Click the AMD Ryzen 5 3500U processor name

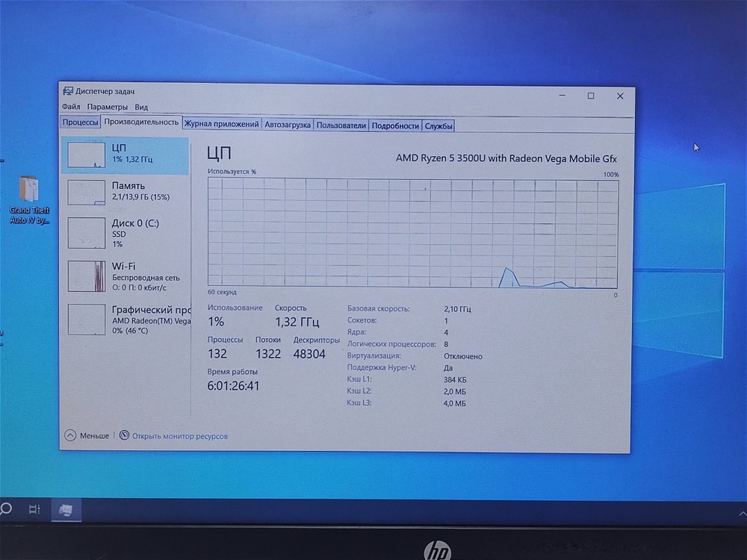[506, 158]
